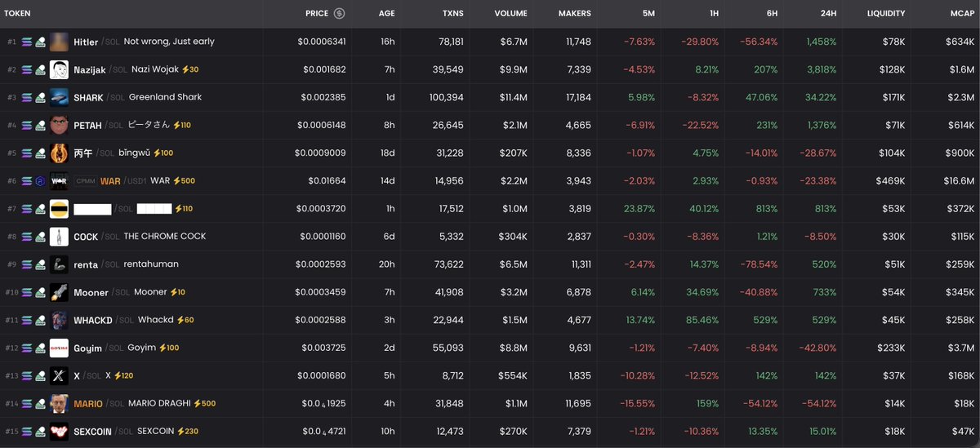The width and height of the screenshot is (980, 448).
Task: Click the Solana chain icon in WAR row
Action: pos(26,181)
